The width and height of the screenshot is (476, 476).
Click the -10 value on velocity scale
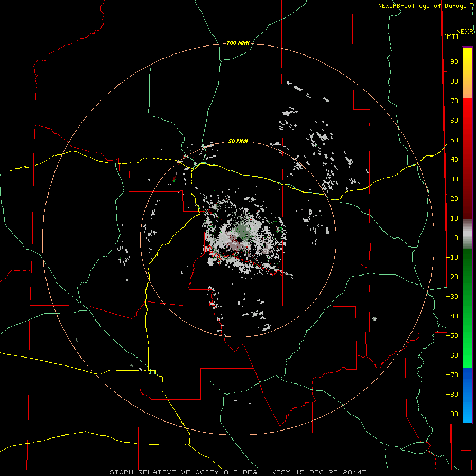tap(452, 258)
